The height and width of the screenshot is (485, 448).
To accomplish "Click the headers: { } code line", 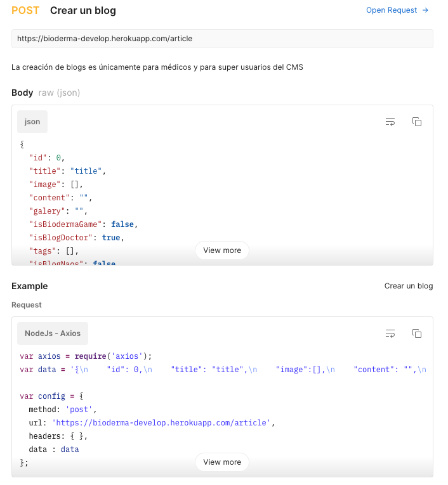I will click(x=58, y=436).
